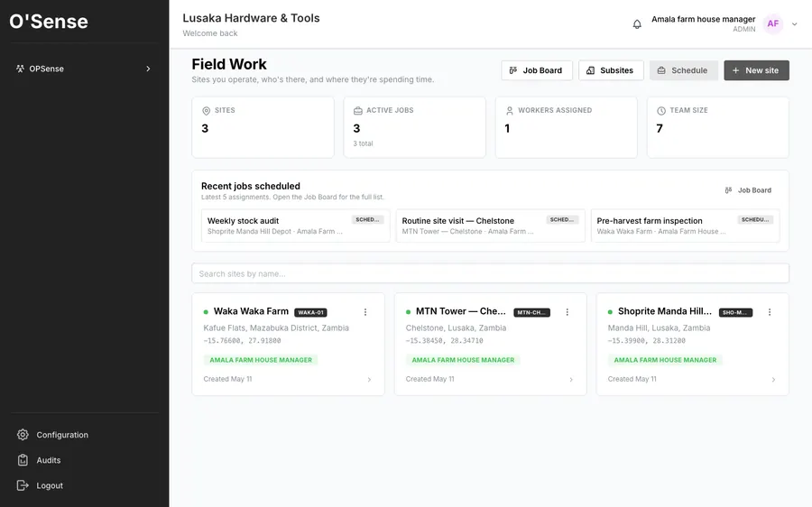
Task: Expand the OPSense sidebar section
Action: (x=85, y=69)
